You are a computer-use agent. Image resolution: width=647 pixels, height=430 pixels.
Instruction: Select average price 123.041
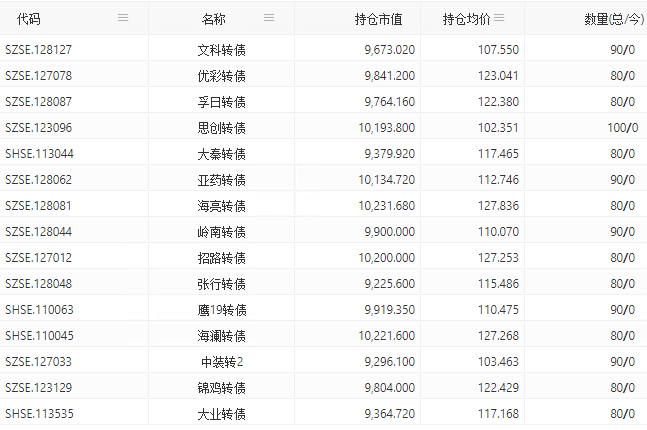(498, 76)
